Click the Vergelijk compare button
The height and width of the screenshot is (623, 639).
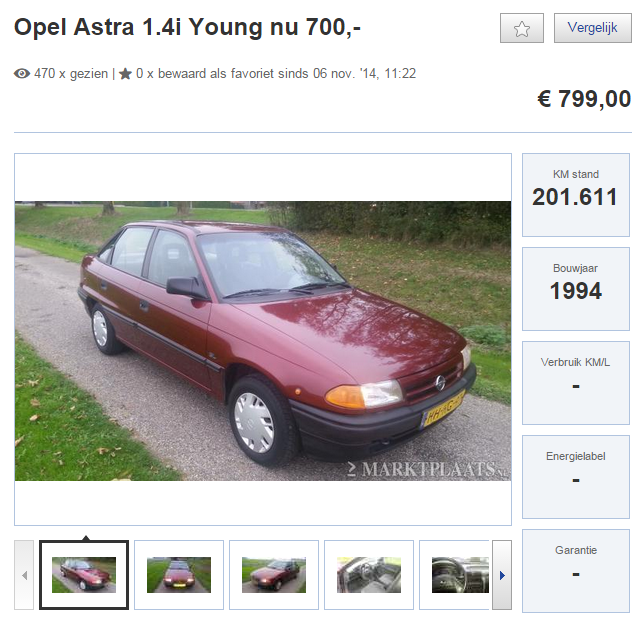593,28
